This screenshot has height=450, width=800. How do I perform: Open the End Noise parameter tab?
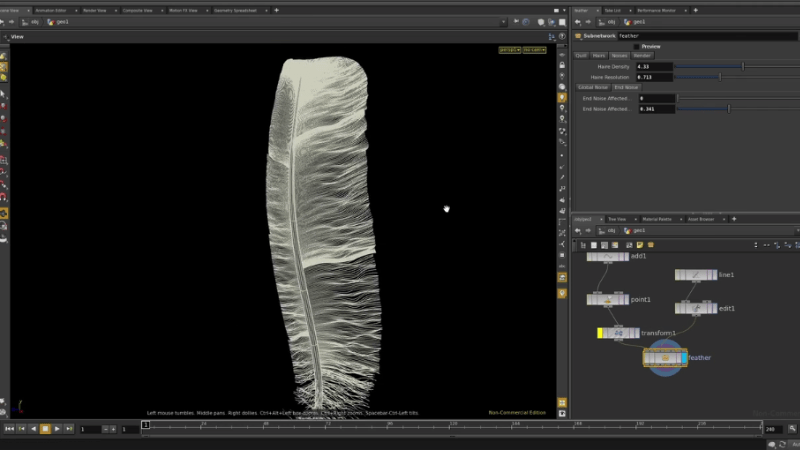pos(626,87)
